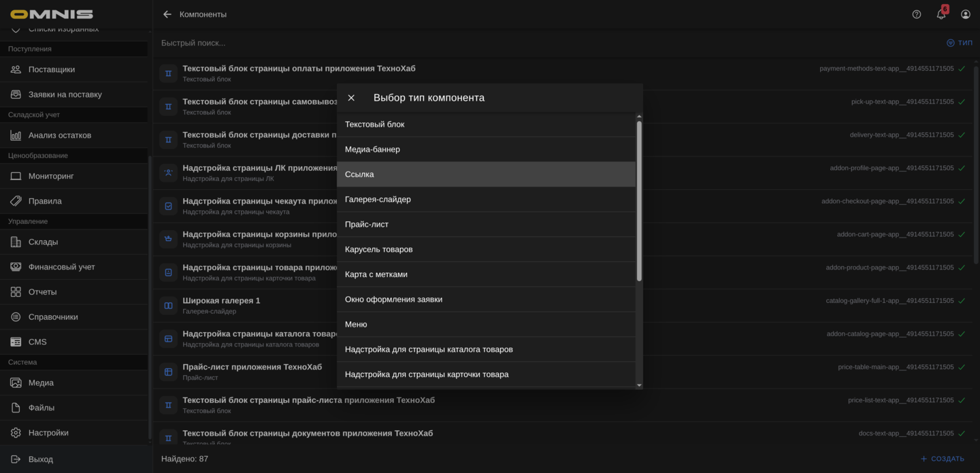Open the user account profile icon
980x473 pixels.
(966, 14)
